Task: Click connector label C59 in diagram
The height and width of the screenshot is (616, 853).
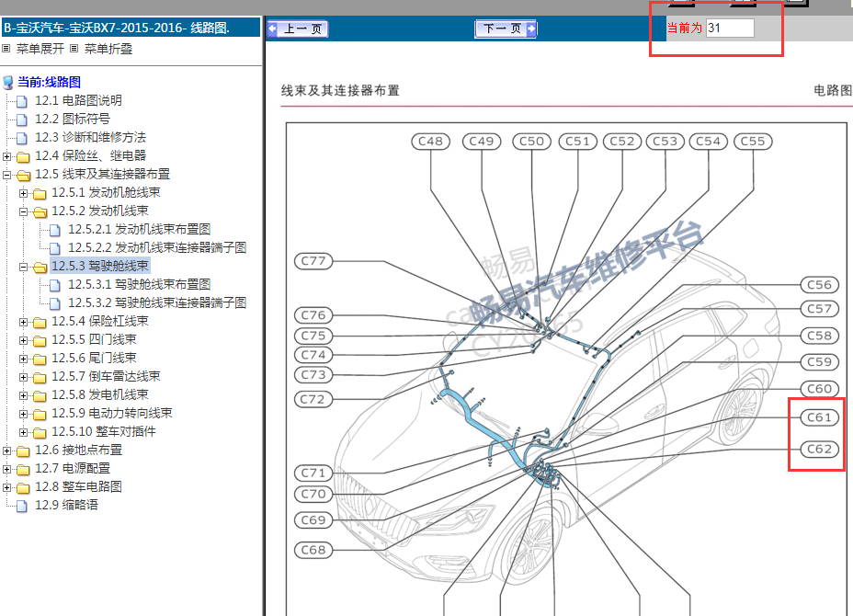Action: point(819,362)
